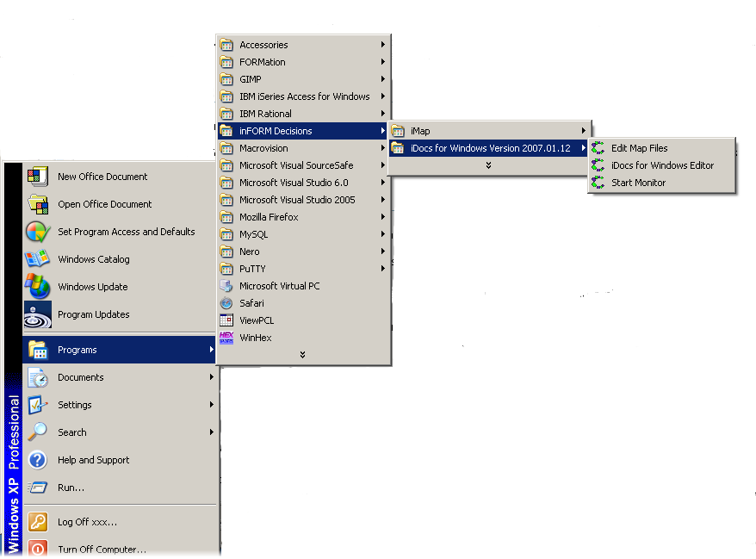
Task: Show more inFORM Decisions items with the chevron
Action: click(488, 165)
